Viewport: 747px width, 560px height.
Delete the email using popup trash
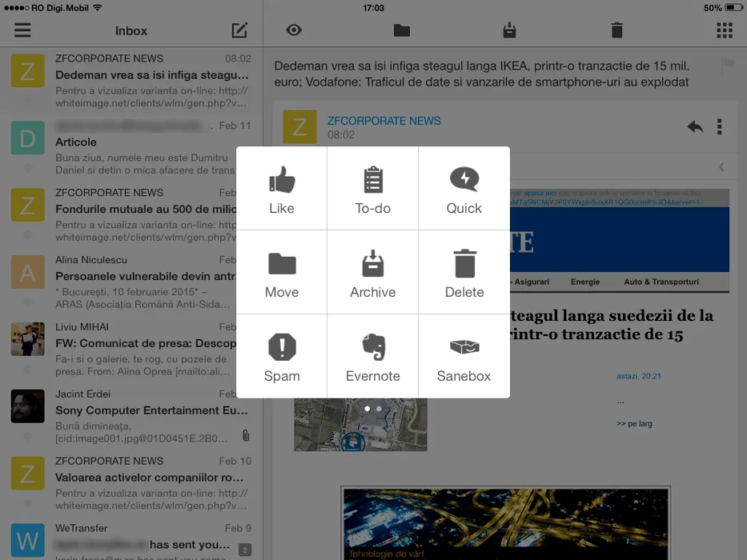point(464,274)
